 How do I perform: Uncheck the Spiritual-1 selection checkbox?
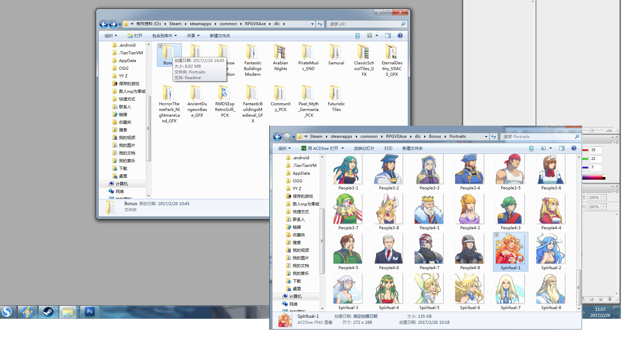click(x=496, y=235)
